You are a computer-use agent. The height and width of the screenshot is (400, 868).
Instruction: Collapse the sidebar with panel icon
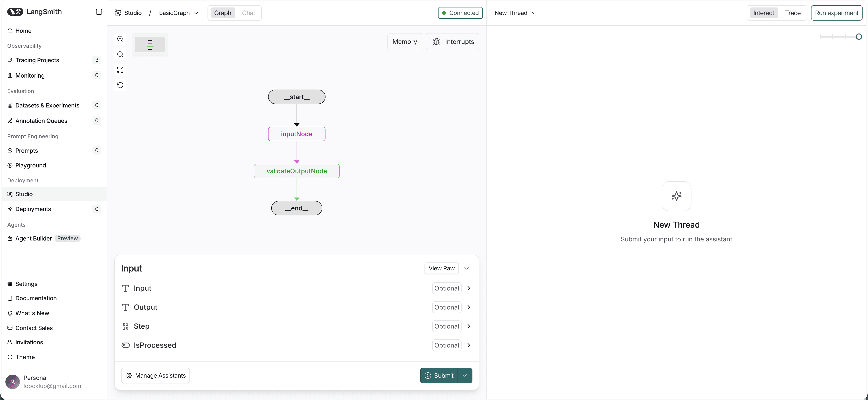click(99, 12)
